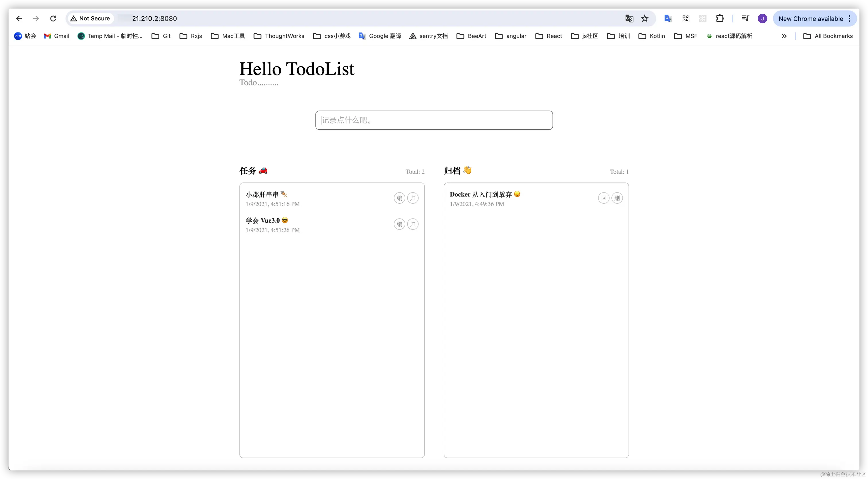Image resolution: width=868 pixels, height=479 pixels.
Task: Open the QR code extension
Action: coord(685,19)
